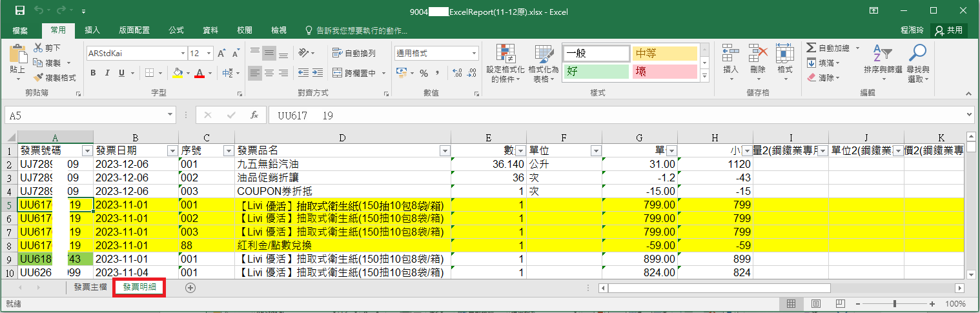The image size is (980, 313).
Task: Open Sort and Filter (排序與篩選)
Action: 883,64
